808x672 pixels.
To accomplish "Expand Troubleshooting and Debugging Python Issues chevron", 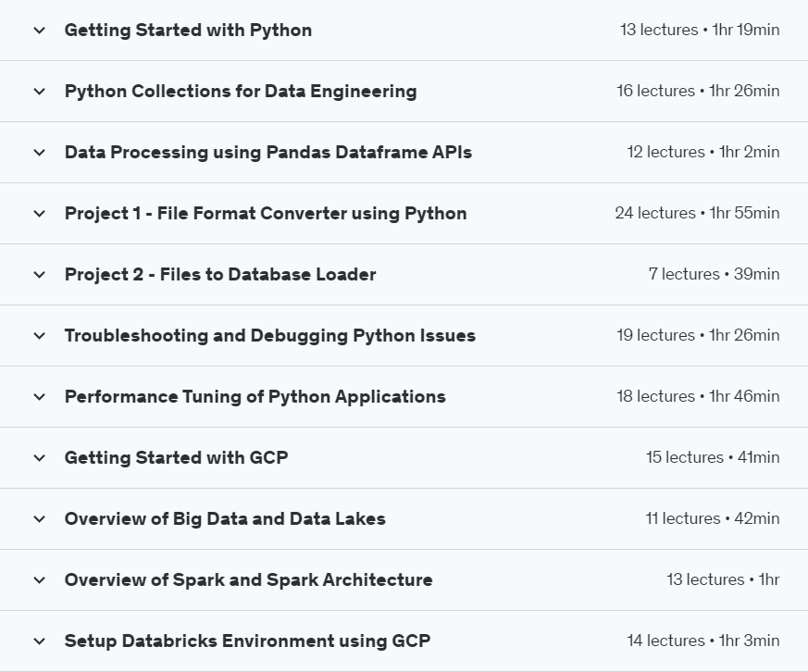I will [39, 336].
